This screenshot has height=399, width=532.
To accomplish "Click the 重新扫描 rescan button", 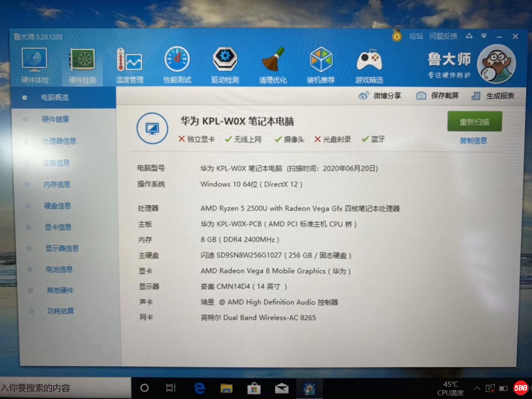I will point(474,122).
